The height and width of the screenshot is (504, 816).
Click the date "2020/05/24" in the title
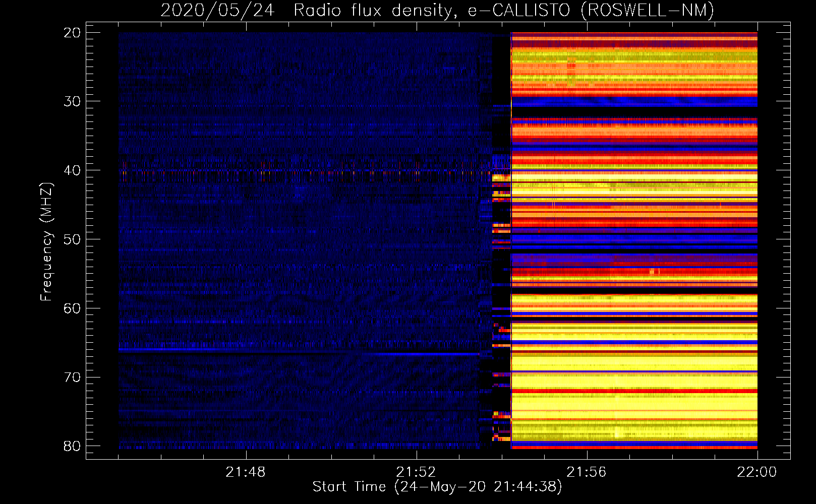click(x=217, y=10)
